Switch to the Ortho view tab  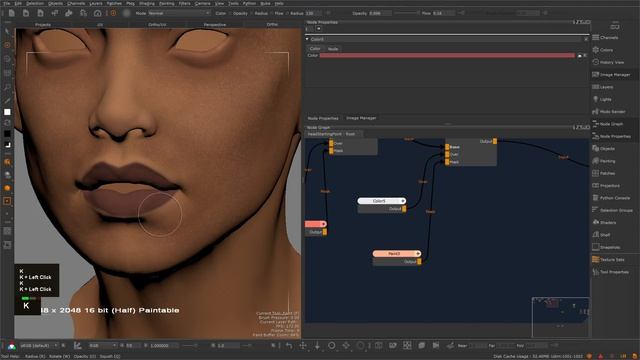point(272,24)
